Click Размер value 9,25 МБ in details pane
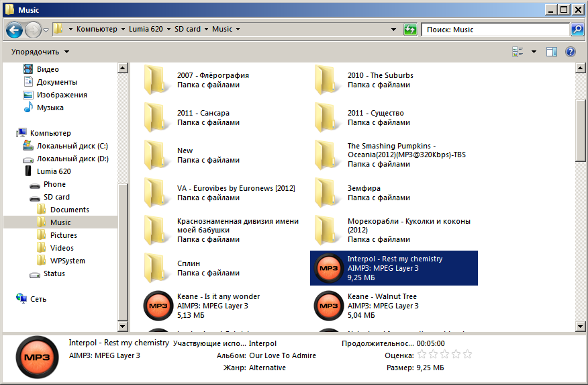 coord(430,368)
